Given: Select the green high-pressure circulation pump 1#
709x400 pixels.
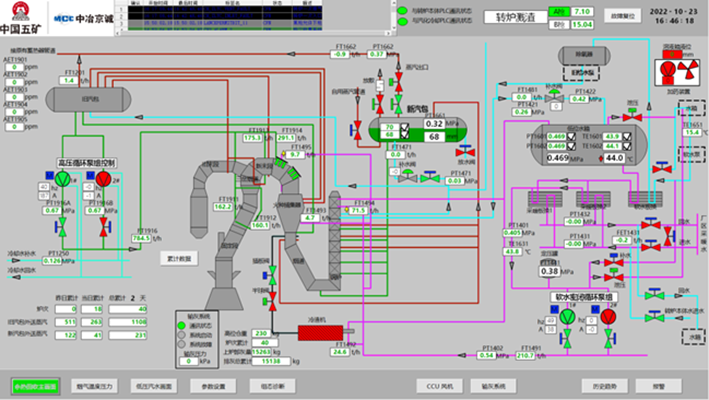Looking at the screenshot, I should 62,179.
